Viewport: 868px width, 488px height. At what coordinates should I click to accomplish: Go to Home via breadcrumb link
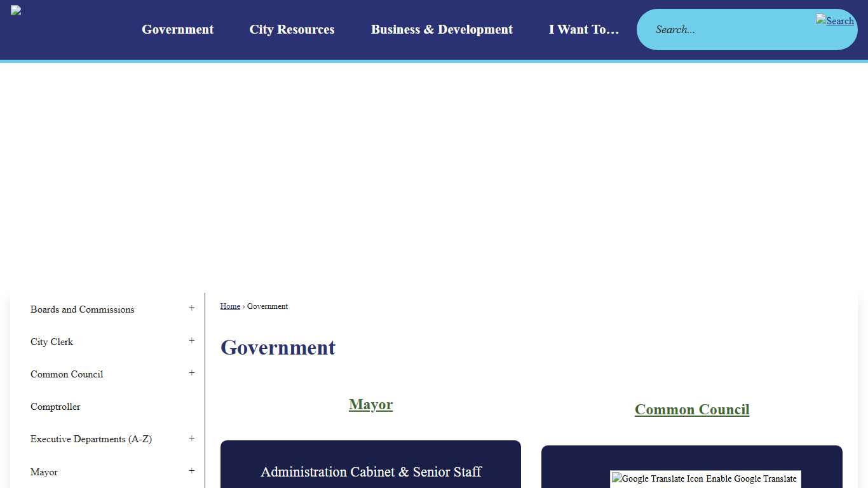(230, 306)
